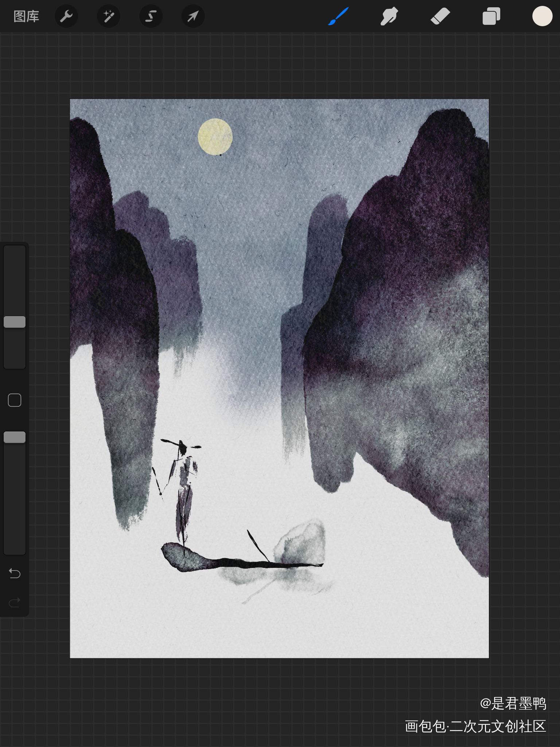Image resolution: width=560 pixels, height=747 pixels.
Task: Select the Smudge finger tool
Action: pos(389,16)
